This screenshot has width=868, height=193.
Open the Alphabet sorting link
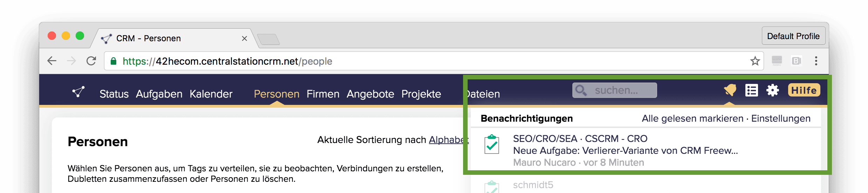[x=448, y=140]
